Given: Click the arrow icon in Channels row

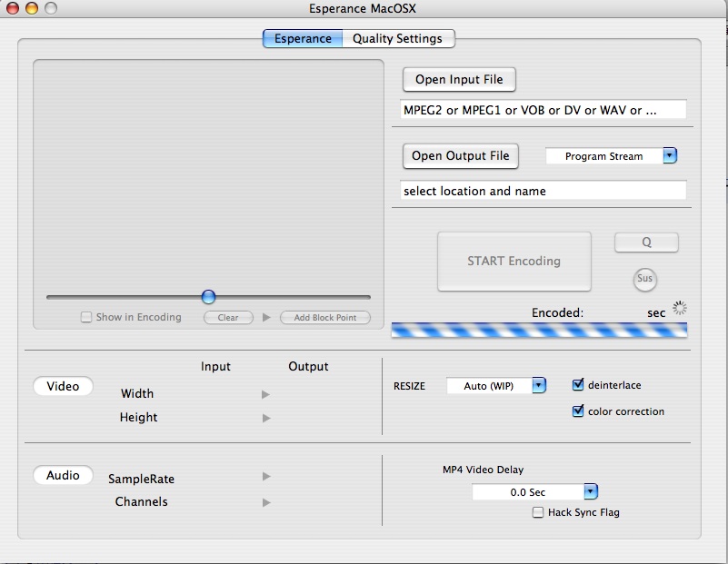Looking at the screenshot, I should coord(266,502).
